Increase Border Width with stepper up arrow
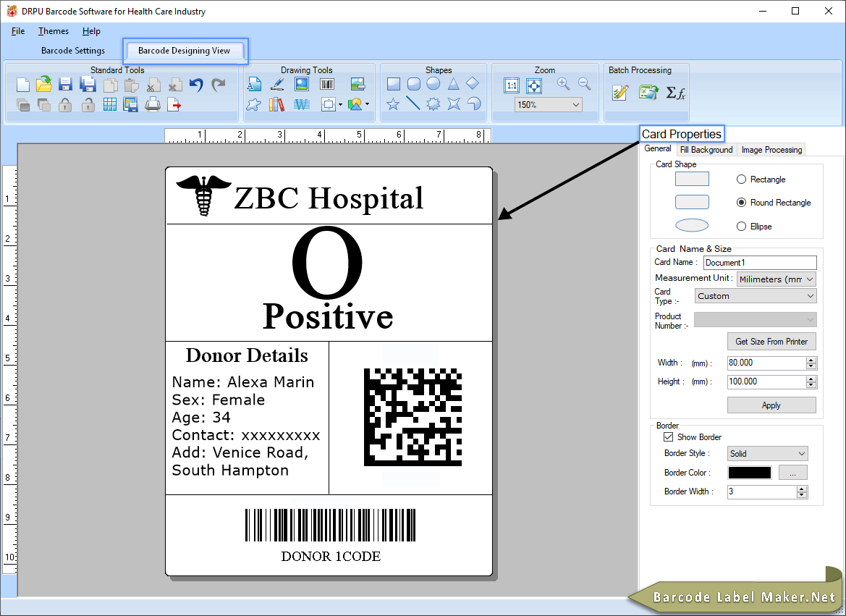 point(802,489)
